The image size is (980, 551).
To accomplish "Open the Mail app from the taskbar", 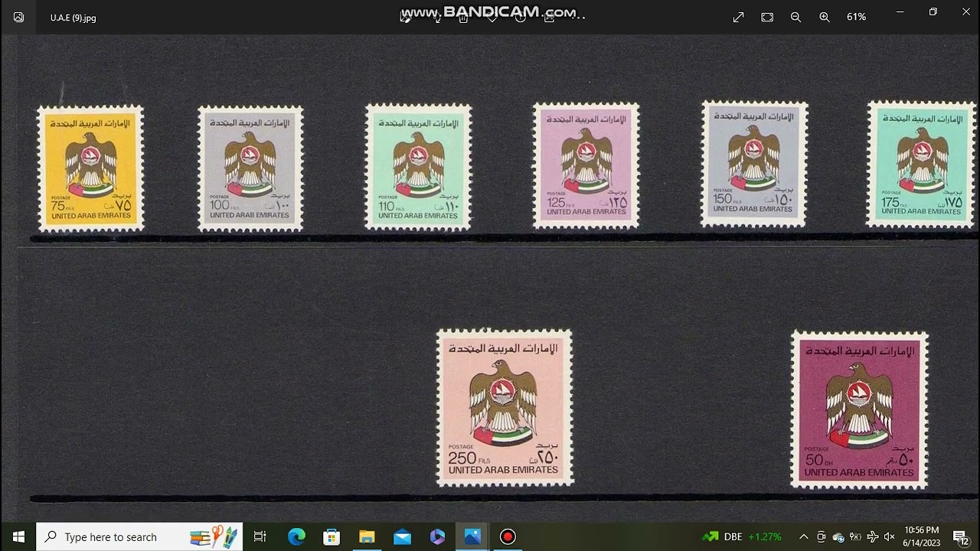I will pos(402,536).
